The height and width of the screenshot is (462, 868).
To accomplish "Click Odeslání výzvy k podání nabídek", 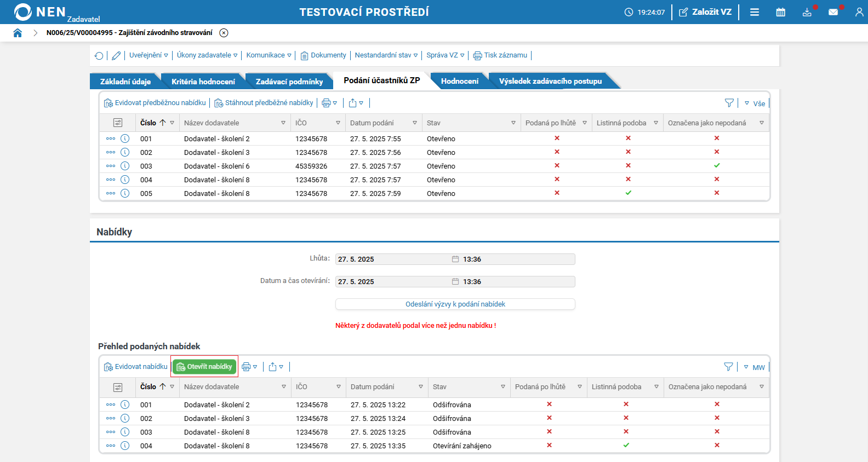I will pyautogui.click(x=455, y=304).
